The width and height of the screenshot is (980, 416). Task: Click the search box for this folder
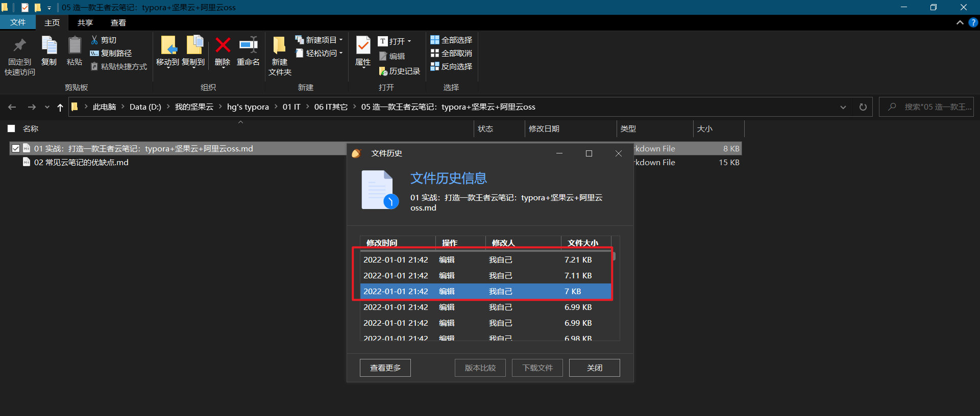click(x=926, y=107)
